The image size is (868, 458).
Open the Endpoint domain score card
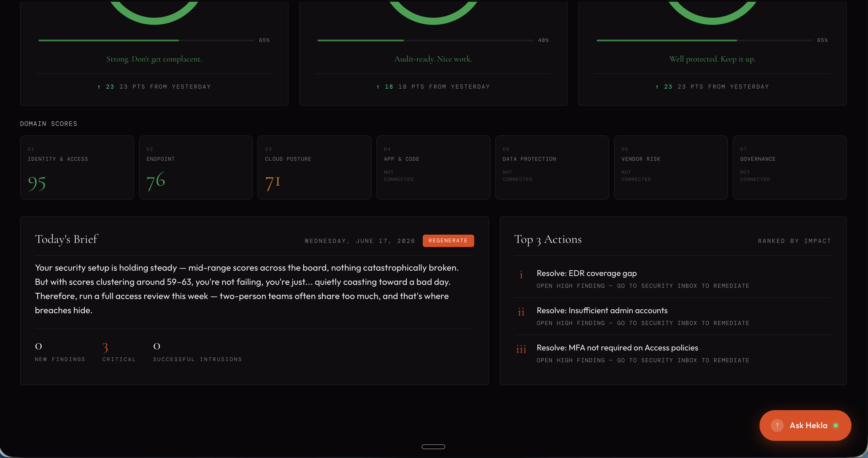pos(196,167)
